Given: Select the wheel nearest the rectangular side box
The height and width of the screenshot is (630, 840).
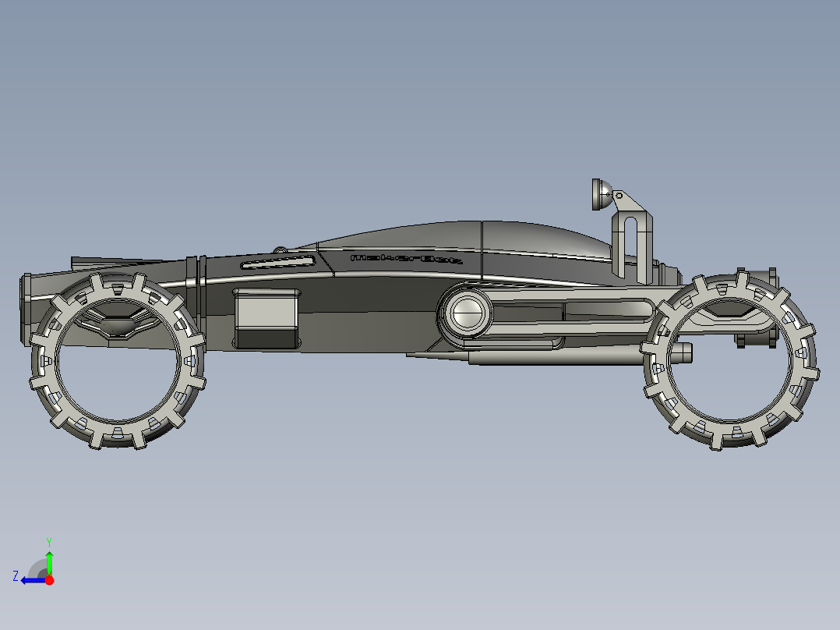Looking at the screenshot, I should 117,361.
